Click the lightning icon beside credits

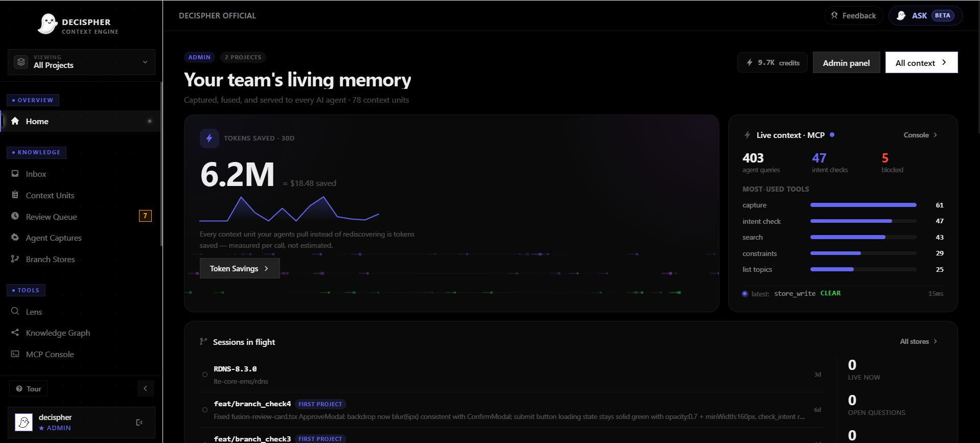pos(750,62)
